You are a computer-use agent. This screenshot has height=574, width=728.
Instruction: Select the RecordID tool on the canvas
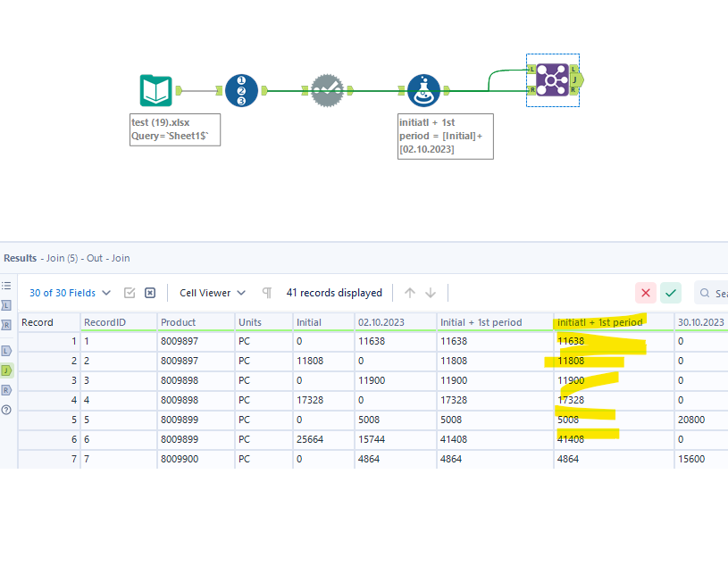[x=240, y=90]
